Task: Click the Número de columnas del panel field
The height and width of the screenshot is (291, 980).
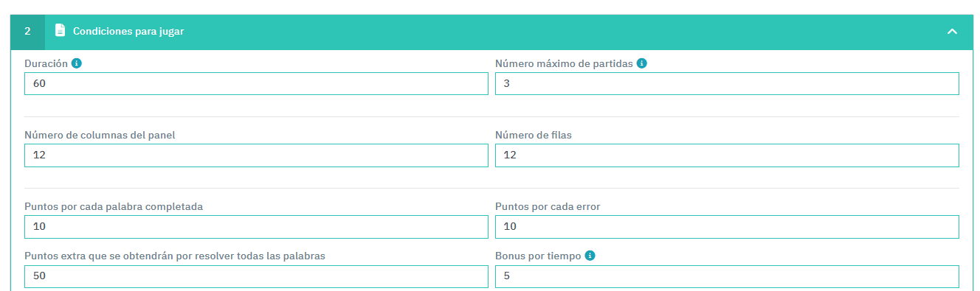Action: 256,155
